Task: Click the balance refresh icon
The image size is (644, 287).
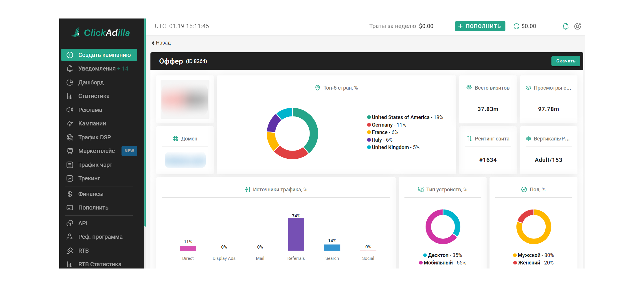Action: pos(516,26)
